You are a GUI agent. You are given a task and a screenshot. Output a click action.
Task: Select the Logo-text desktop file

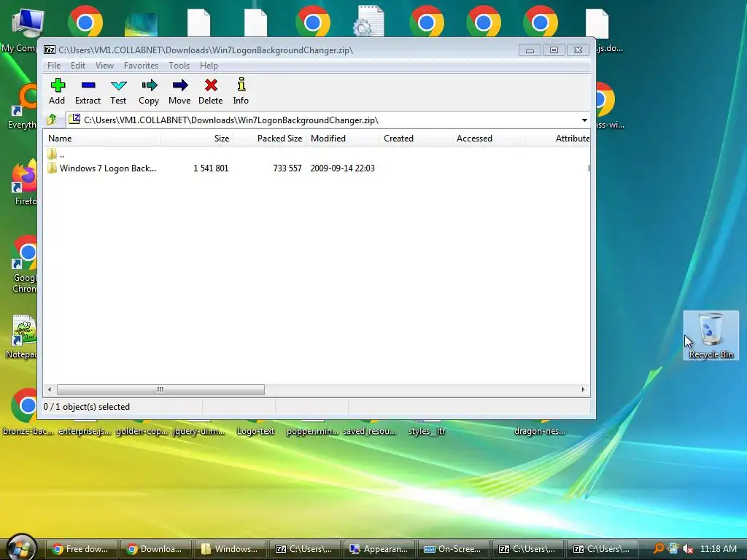click(x=256, y=431)
